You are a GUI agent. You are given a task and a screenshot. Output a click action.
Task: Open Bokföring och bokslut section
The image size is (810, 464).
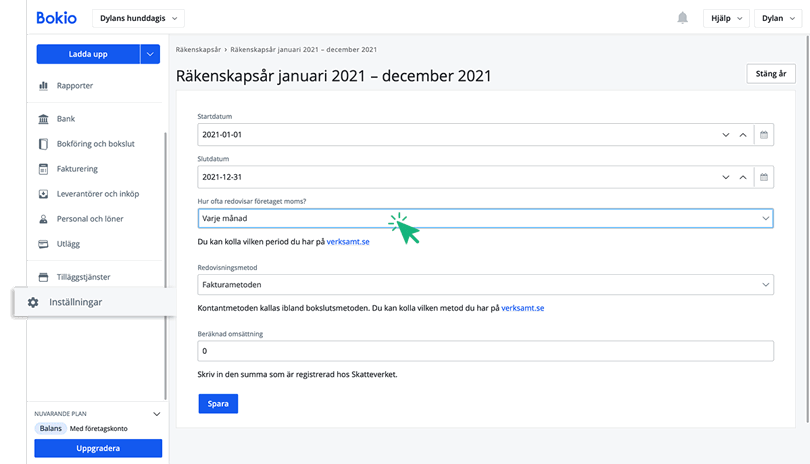[96, 144]
